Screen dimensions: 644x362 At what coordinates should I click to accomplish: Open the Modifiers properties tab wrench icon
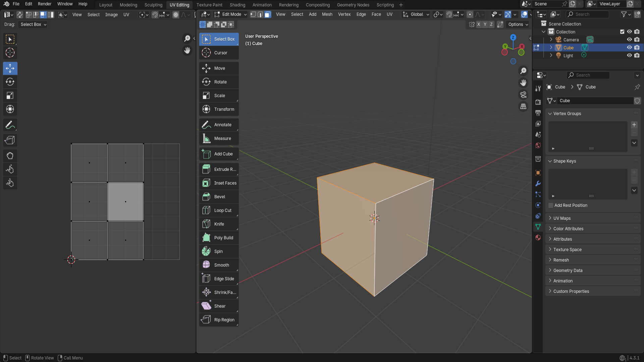(x=538, y=184)
